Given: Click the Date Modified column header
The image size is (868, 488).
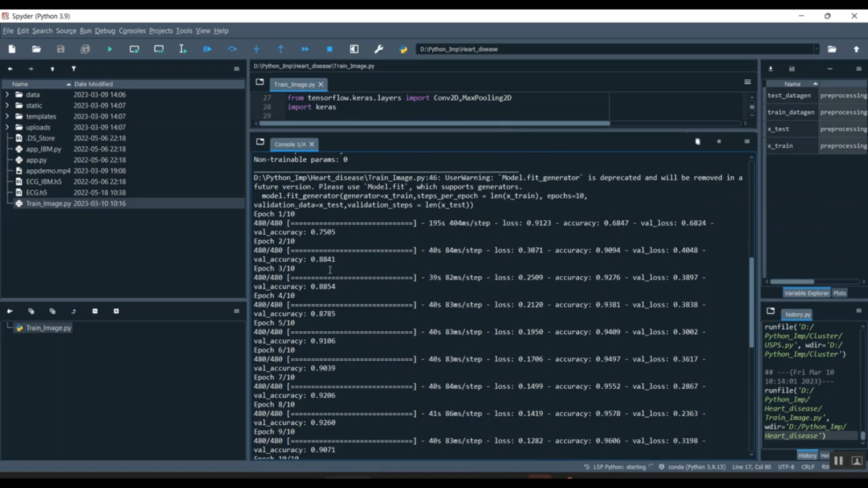Looking at the screenshot, I should [93, 84].
